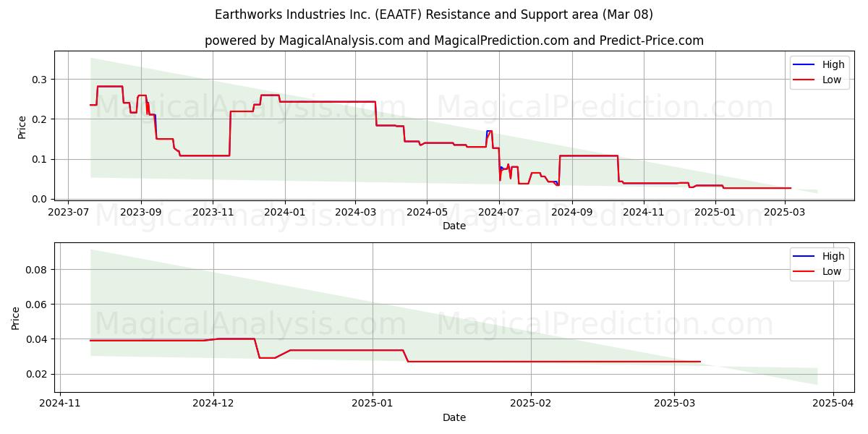The image size is (868, 434).
Task: Click the '2025-03' tick label in bottom chart
Action: (x=674, y=404)
